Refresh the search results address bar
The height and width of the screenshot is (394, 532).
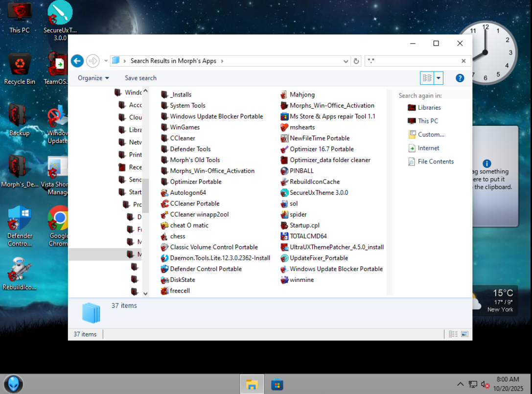(x=356, y=61)
